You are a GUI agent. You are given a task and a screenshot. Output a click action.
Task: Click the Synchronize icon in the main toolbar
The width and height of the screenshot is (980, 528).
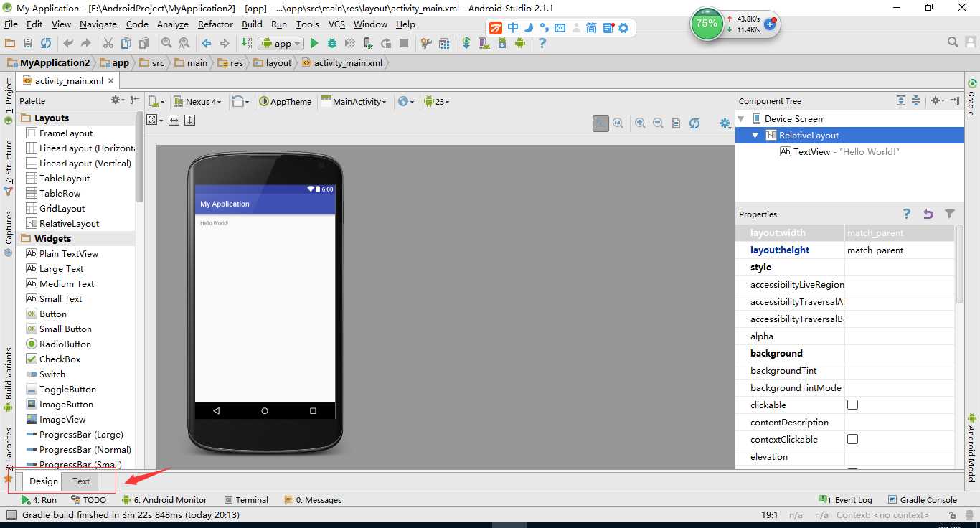46,44
